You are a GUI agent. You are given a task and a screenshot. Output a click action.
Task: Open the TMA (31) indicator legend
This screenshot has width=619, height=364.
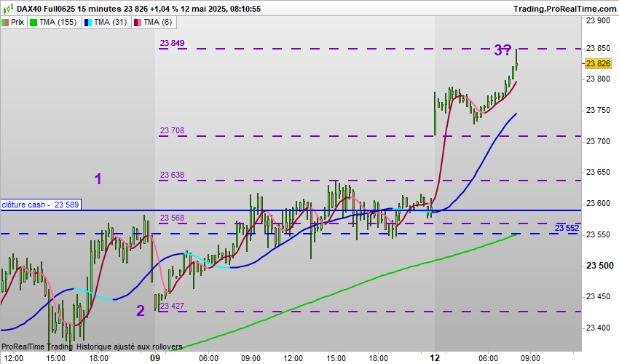(106, 22)
